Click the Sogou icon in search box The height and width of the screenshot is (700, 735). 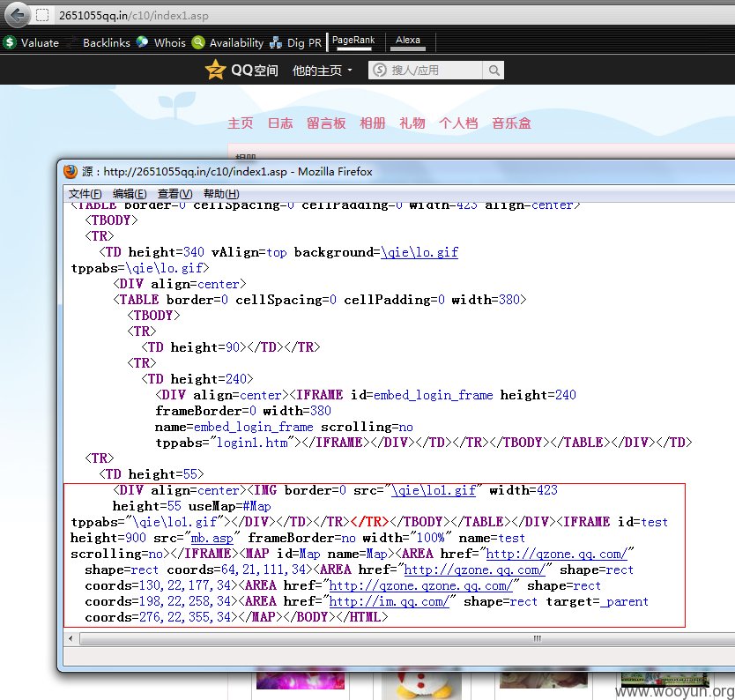click(380, 71)
